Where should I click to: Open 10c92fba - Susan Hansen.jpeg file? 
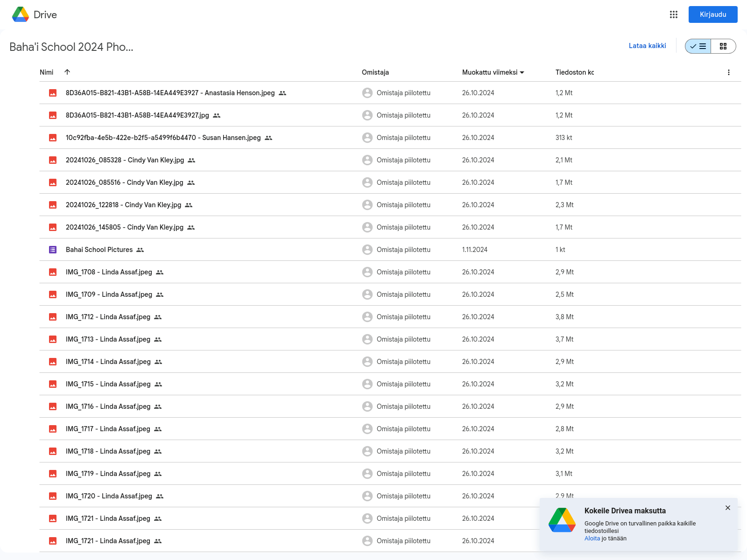tap(163, 138)
